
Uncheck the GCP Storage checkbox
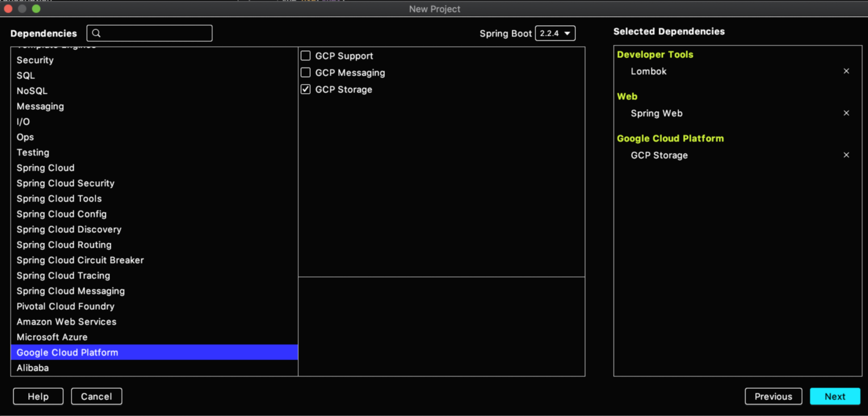click(x=305, y=89)
